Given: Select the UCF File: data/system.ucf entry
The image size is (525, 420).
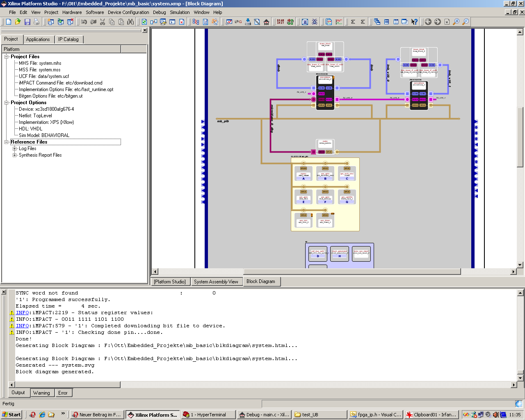Looking at the screenshot, I should pyautogui.click(x=44, y=76).
